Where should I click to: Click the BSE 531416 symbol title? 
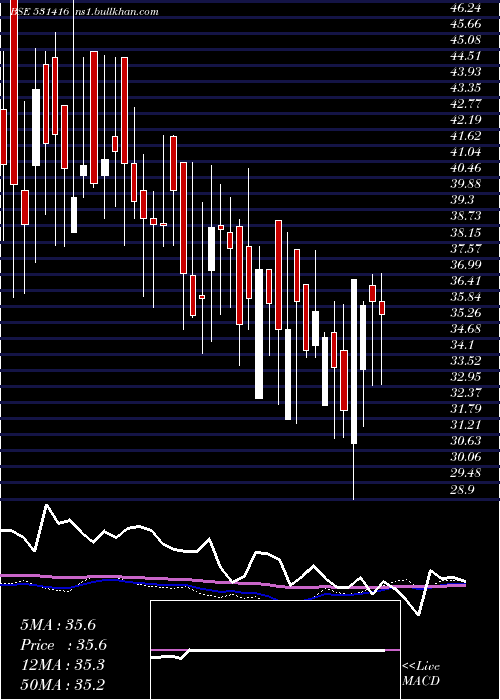pos(40,12)
